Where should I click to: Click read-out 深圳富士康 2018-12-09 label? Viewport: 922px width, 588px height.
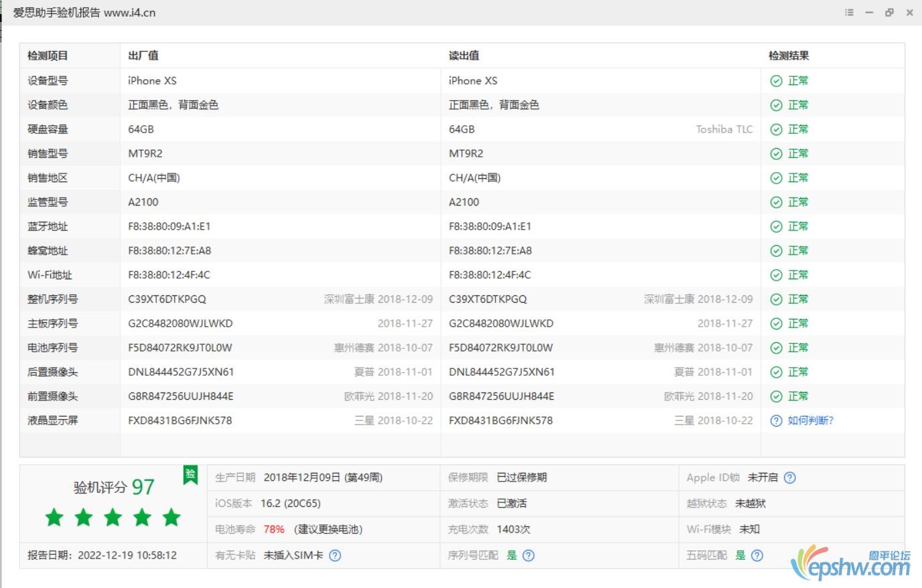click(698, 299)
